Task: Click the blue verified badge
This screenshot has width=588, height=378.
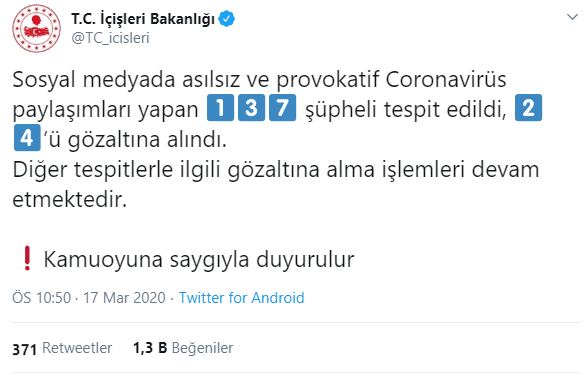Action: pos(226,19)
